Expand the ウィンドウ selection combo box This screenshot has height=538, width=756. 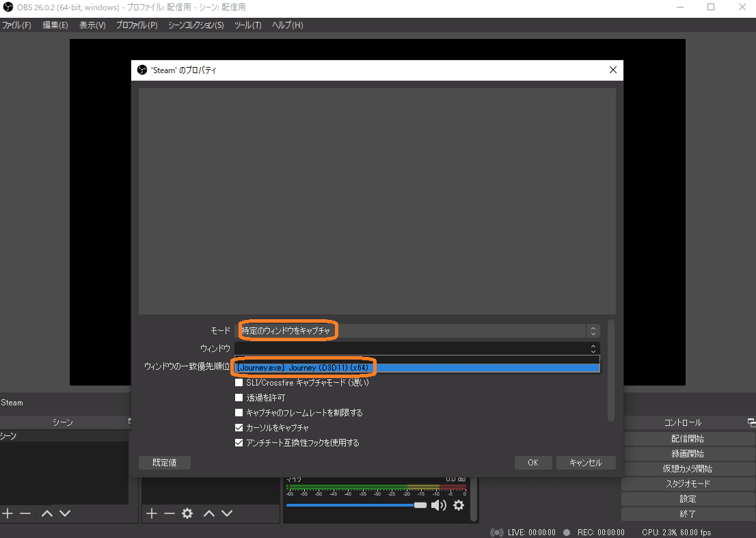[417, 348]
